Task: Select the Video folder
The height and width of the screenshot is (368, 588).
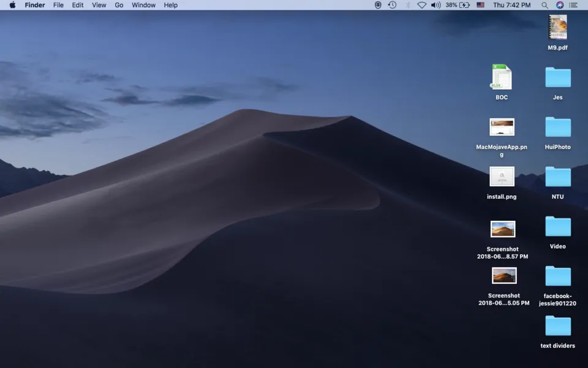Action: click(558, 226)
